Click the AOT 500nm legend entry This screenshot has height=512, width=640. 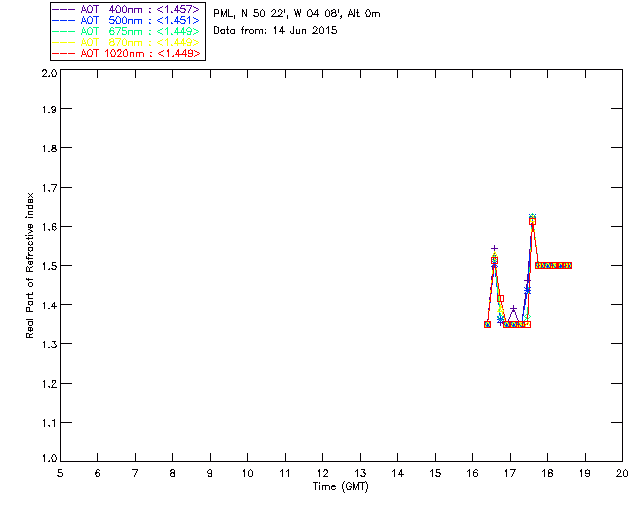(126, 20)
